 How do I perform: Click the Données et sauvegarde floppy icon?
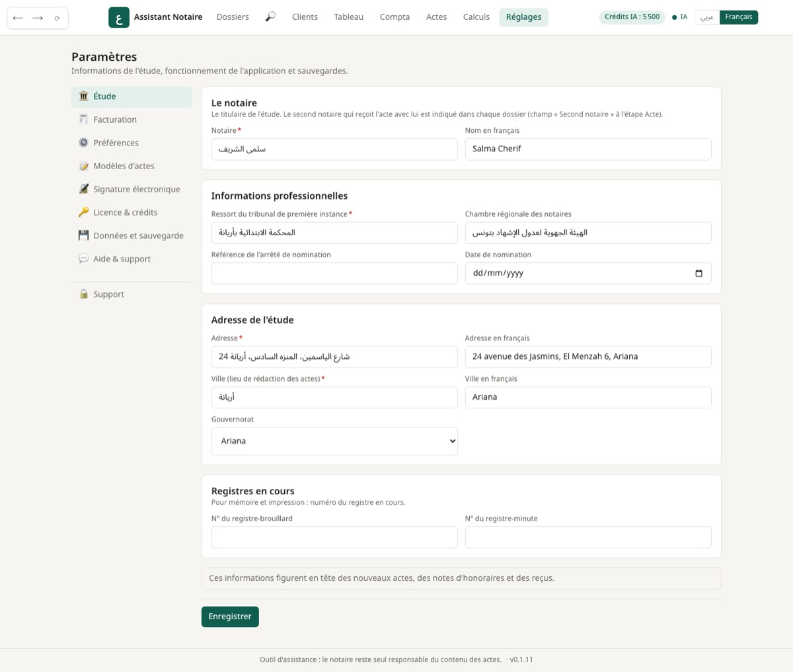pyautogui.click(x=83, y=235)
